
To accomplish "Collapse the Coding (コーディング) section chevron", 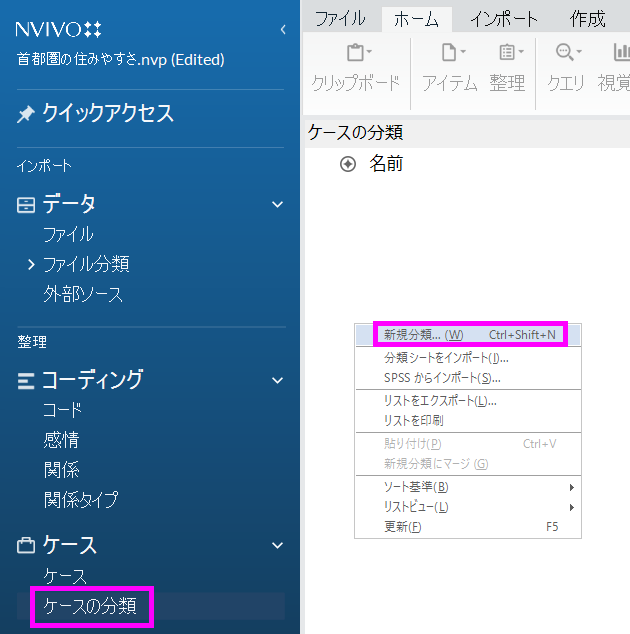I will [278, 380].
